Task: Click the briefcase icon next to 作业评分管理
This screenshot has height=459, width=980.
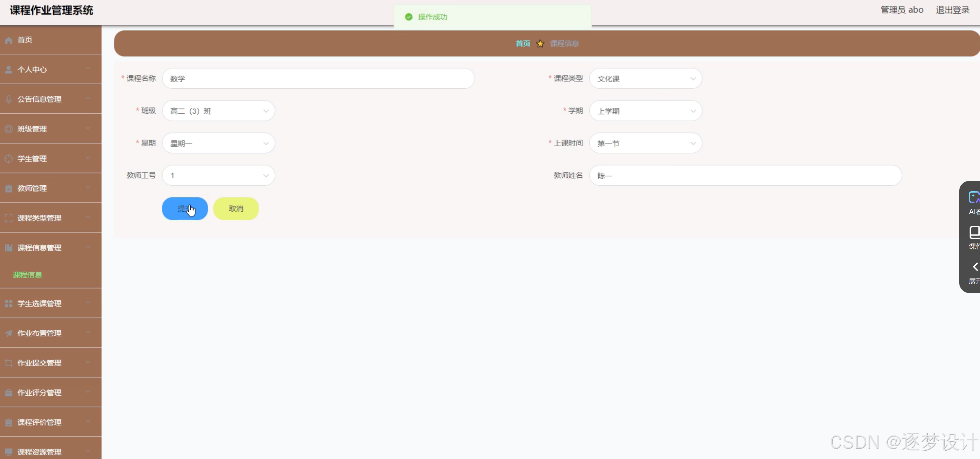Action: point(8,392)
